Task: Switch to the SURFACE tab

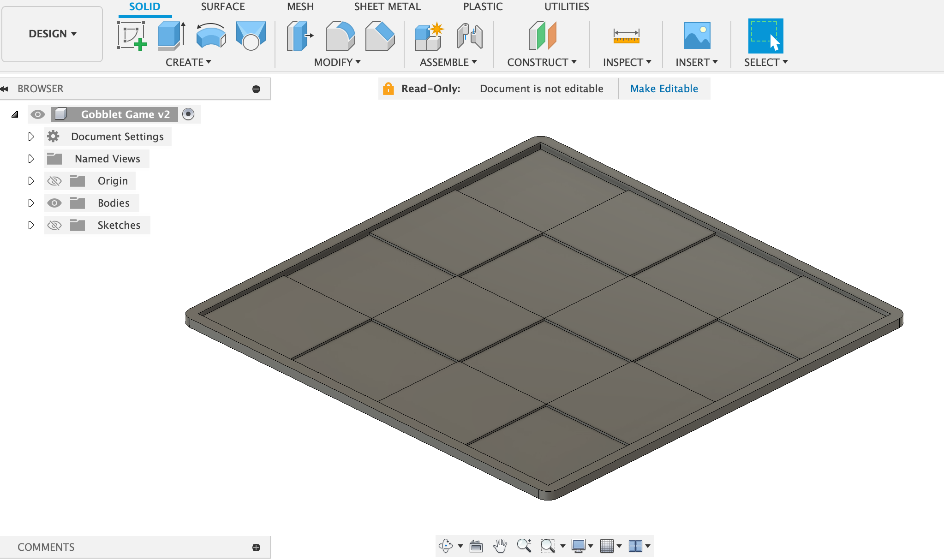Action: (x=223, y=7)
